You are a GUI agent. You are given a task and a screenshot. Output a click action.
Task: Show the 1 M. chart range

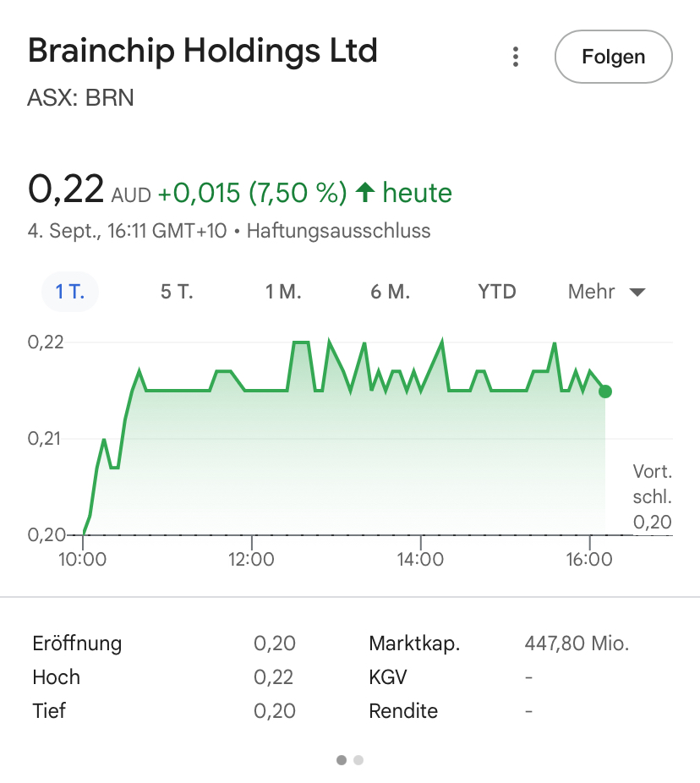pos(283,293)
